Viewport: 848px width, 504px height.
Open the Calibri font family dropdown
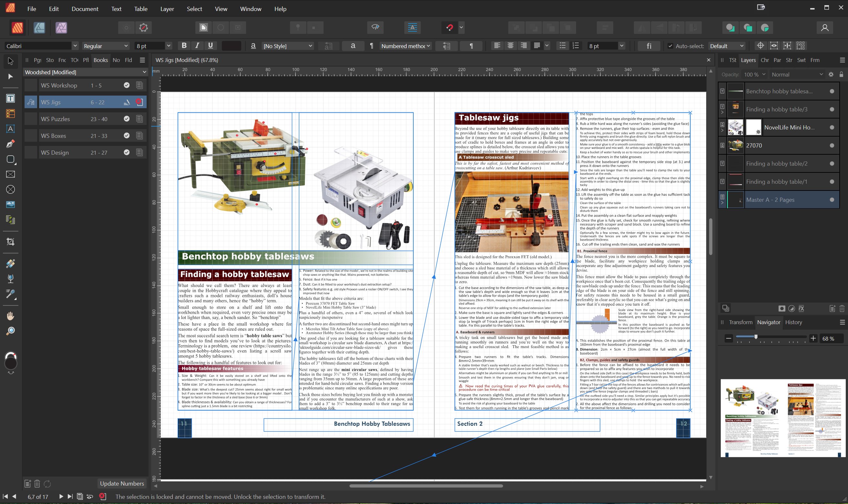[75, 46]
